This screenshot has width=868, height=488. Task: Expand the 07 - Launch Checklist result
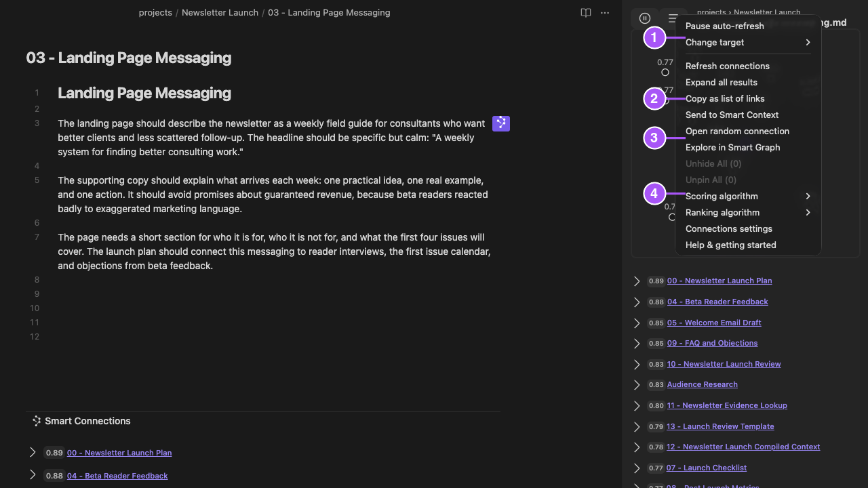[x=637, y=468]
